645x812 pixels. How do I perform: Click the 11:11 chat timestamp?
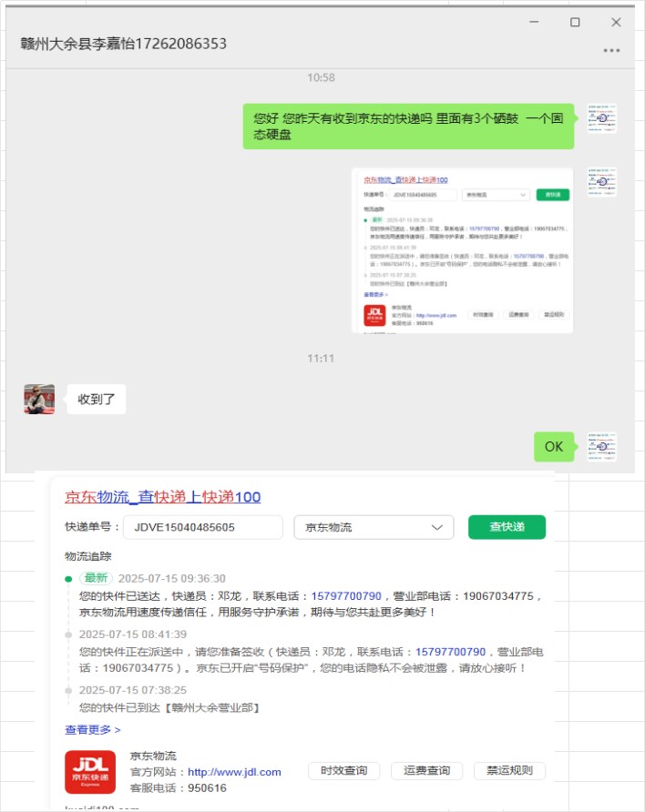tap(321, 359)
